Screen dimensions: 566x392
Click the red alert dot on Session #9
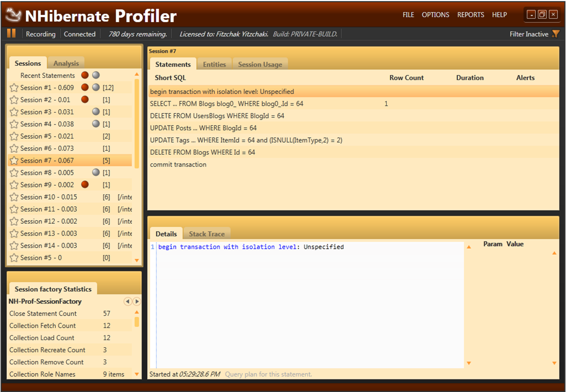click(x=85, y=185)
